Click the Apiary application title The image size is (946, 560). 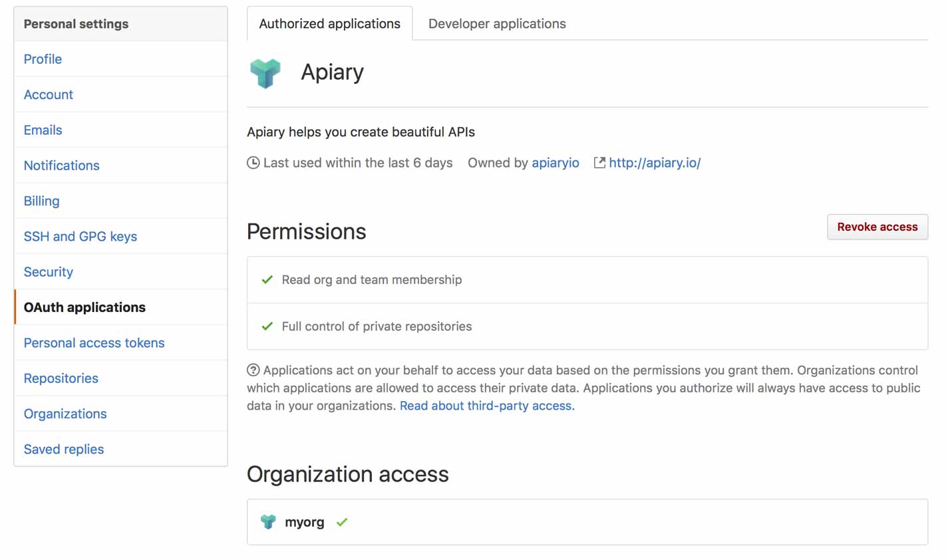click(332, 72)
